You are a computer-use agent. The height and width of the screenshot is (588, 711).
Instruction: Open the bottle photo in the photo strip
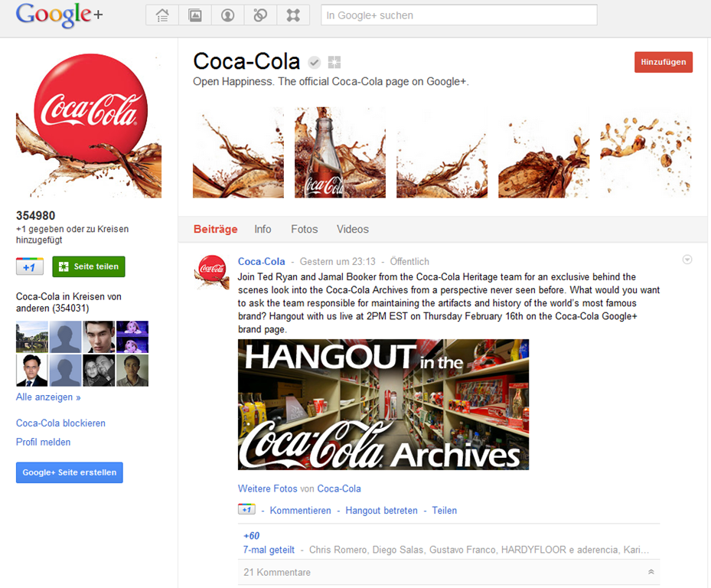tap(340, 152)
